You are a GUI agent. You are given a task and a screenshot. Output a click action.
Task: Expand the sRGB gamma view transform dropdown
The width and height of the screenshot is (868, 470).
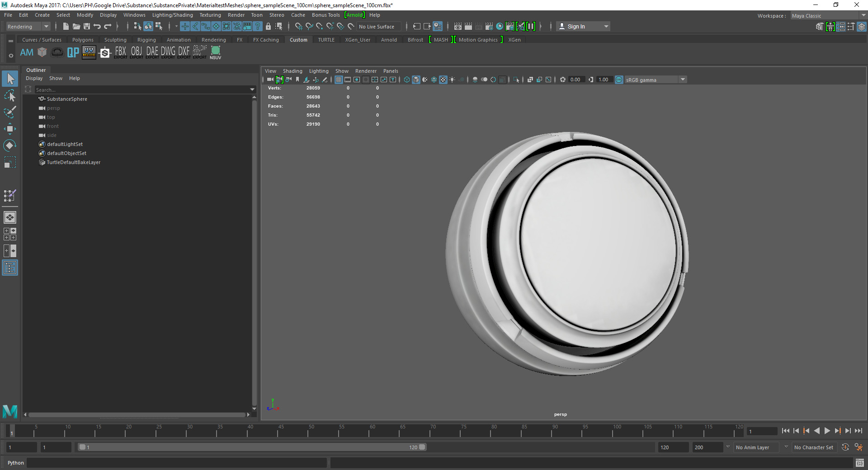click(683, 80)
